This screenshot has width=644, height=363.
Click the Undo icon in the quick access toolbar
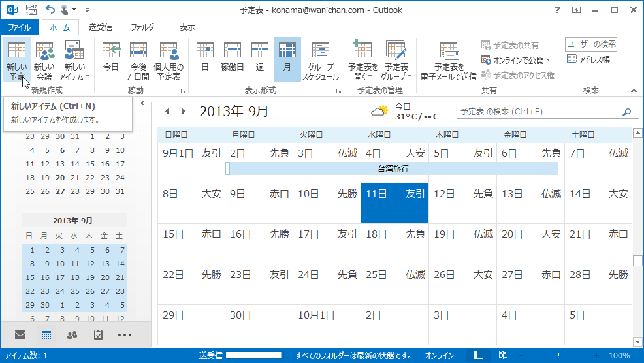50,9
